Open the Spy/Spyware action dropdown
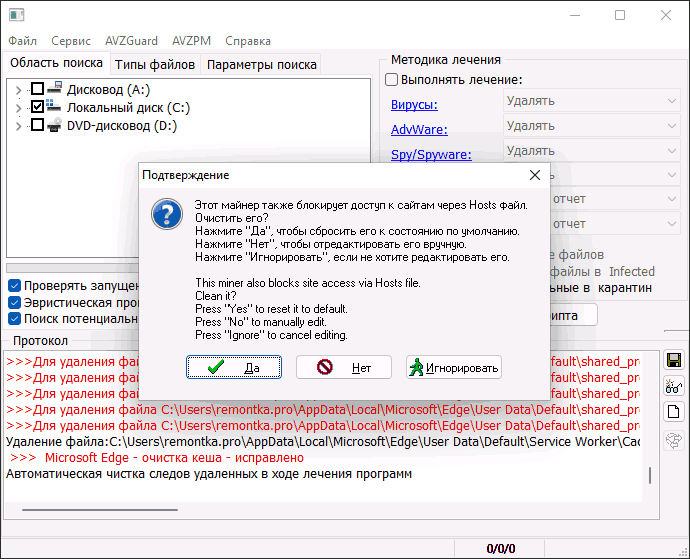Screen dimensions: 690x559 592,151
